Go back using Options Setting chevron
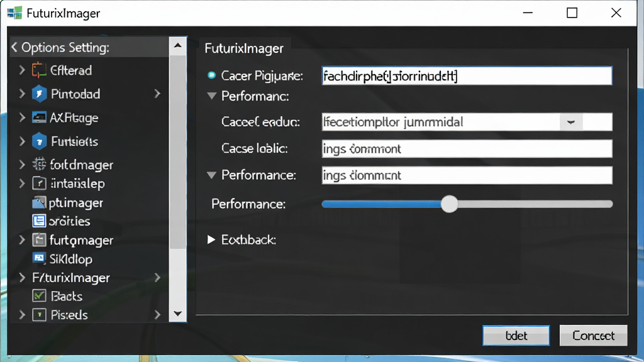The image size is (644, 362). (x=14, y=47)
